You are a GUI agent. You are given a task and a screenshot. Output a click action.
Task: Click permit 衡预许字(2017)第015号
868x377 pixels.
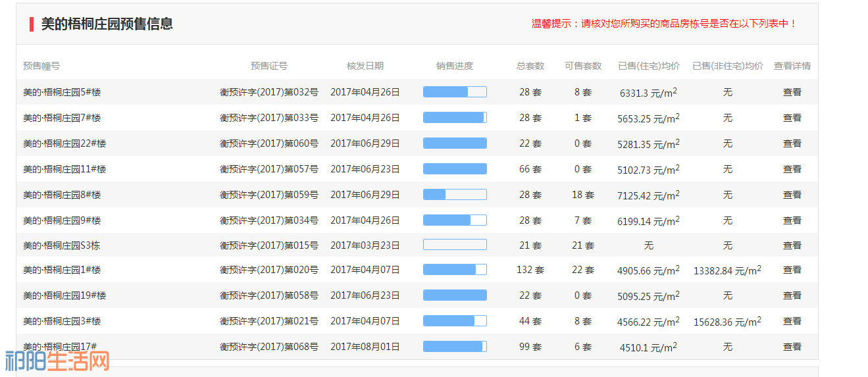(x=269, y=245)
